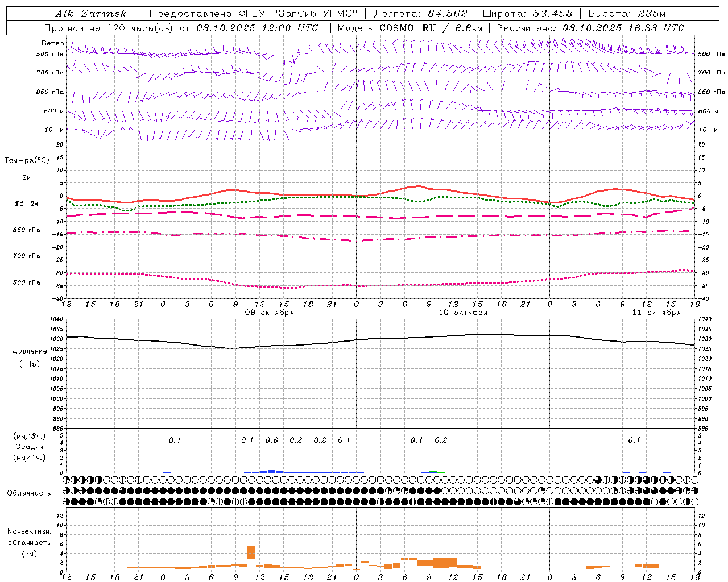This screenshot has width=728, height=582.
Task: Click the 0.6 precipitation amount value
Action: click(272, 440)
